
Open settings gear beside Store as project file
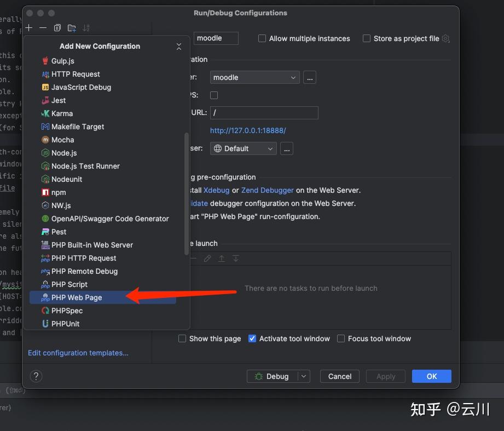(445, 38)
